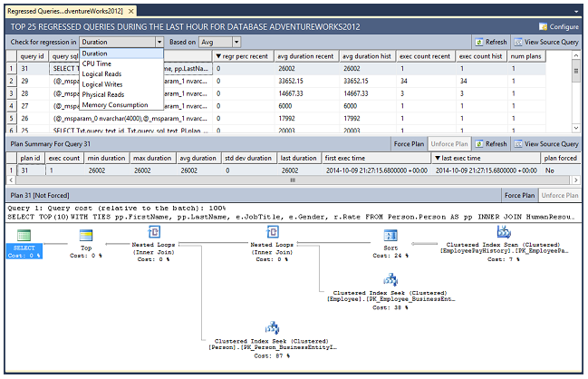Click the plan summary scroll right arrow

[576, 180]
